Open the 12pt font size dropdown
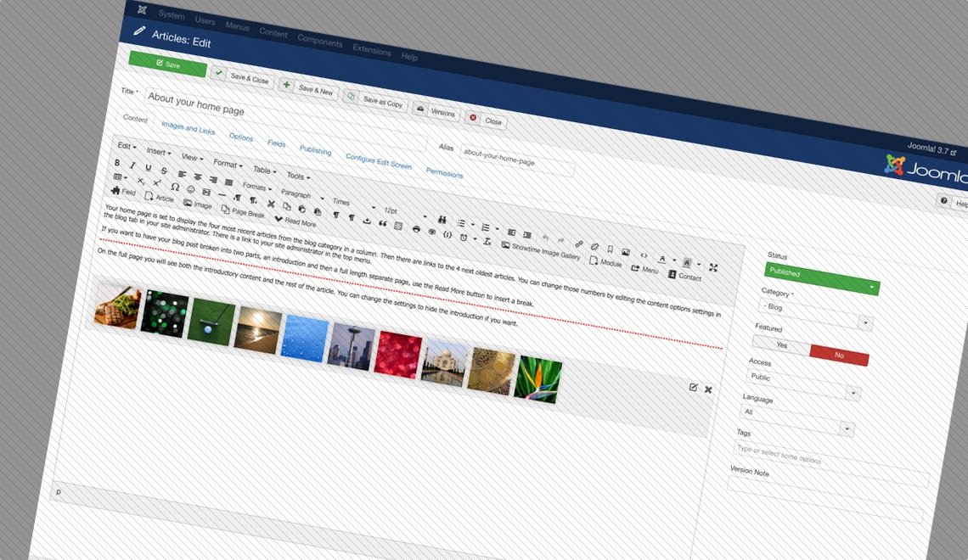The image size is (968, 560). pos(405,213)
